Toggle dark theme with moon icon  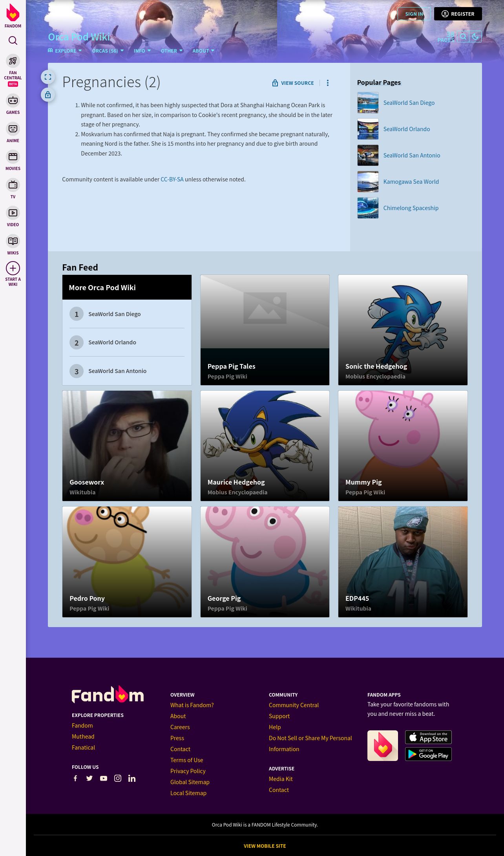pyautogui.click(x=475, y=37)
